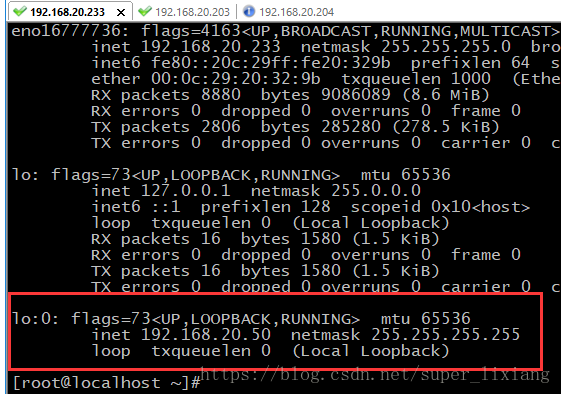Click the prefixlen 128 value

point(316,207)
